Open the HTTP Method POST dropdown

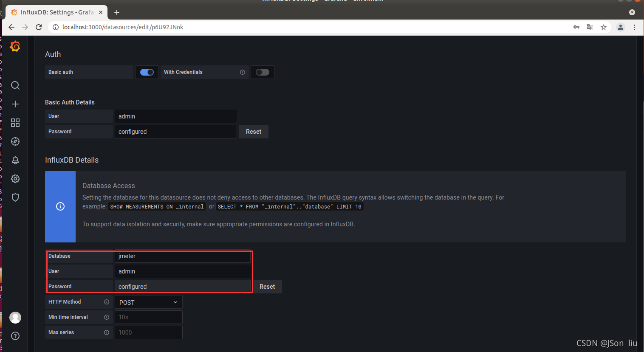click(x=149, y=302)
